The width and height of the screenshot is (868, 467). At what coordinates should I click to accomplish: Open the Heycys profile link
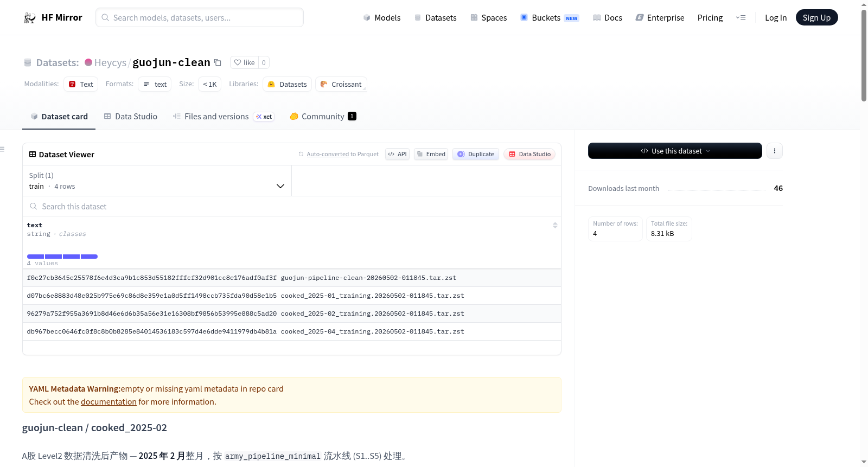[x=110, y=63]
